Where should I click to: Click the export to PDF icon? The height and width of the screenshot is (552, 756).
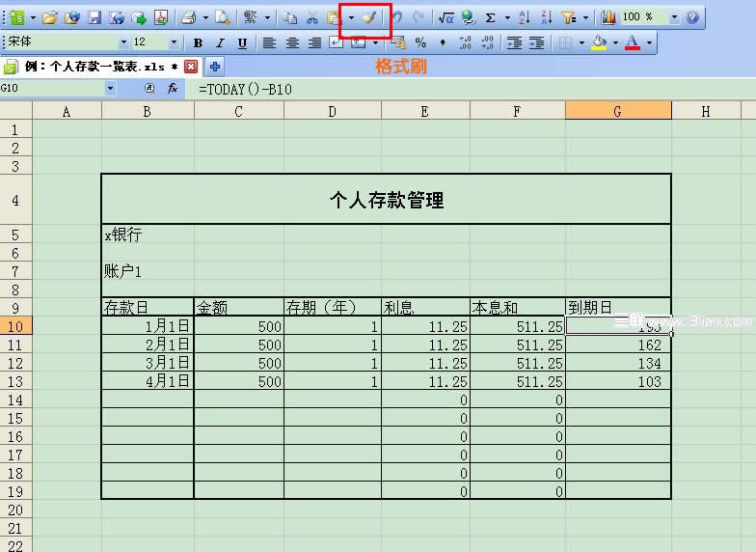point(161,18)
